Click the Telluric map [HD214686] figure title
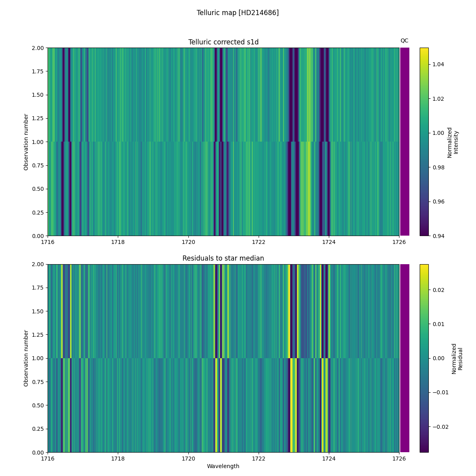This screenshot has width=476, height=476. pyautogui.click(x=238, y=13)
